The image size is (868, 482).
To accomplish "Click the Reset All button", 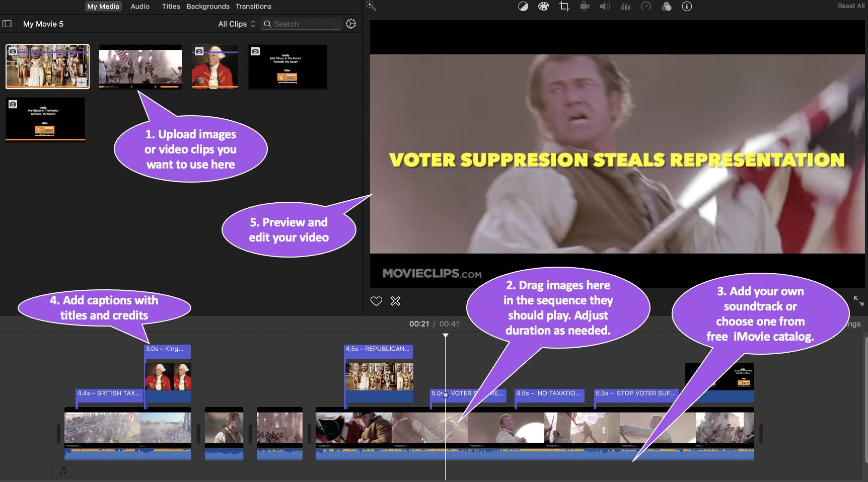I will pyautogui.click(x=851, y=6).
